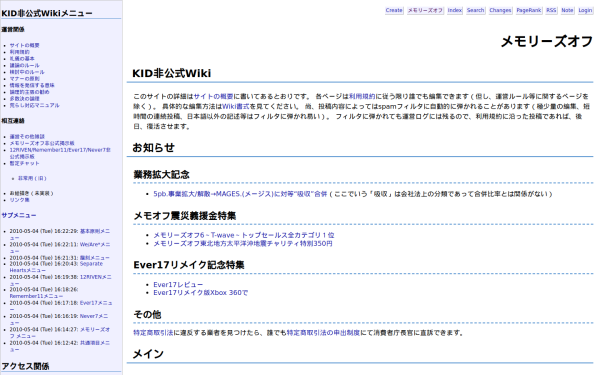This screenshot has width=600, height=375.
Task: Click the メモオフ震災義援金特集 subheading
Action: [184, 216]
